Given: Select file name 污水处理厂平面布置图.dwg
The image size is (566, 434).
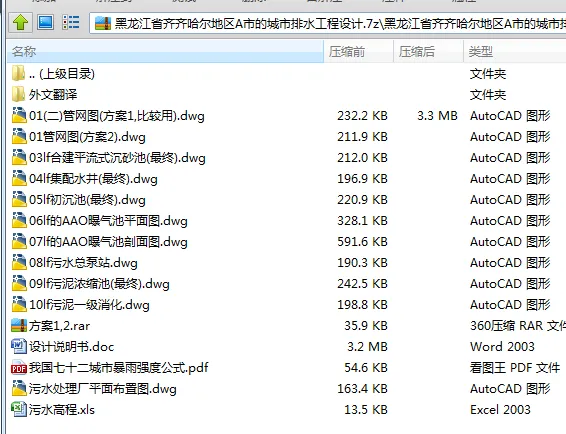Looking at the screenshot, I should click(103, 389).
